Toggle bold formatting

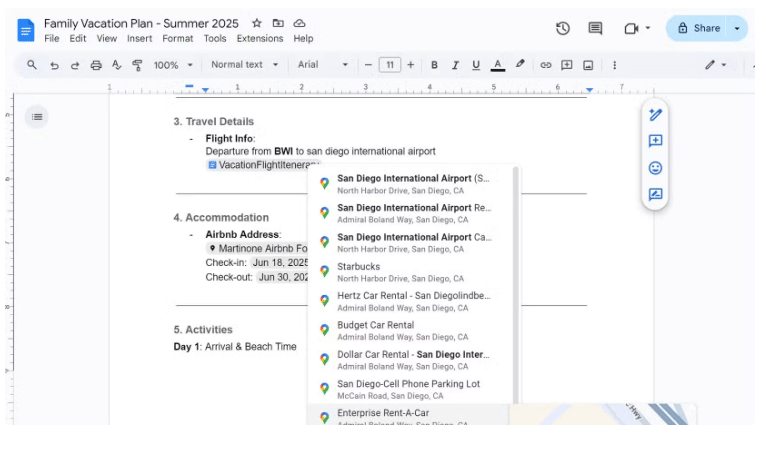click(x=434, y=65)
